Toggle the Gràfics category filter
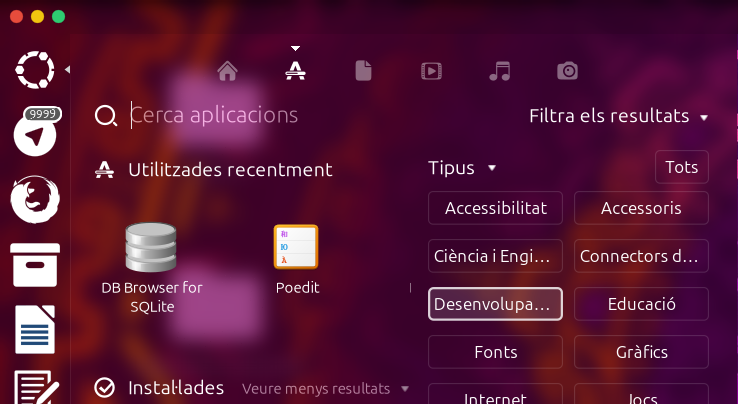This screenshot has width=738, height=404. pyautogui.click(x=642, y=352)
